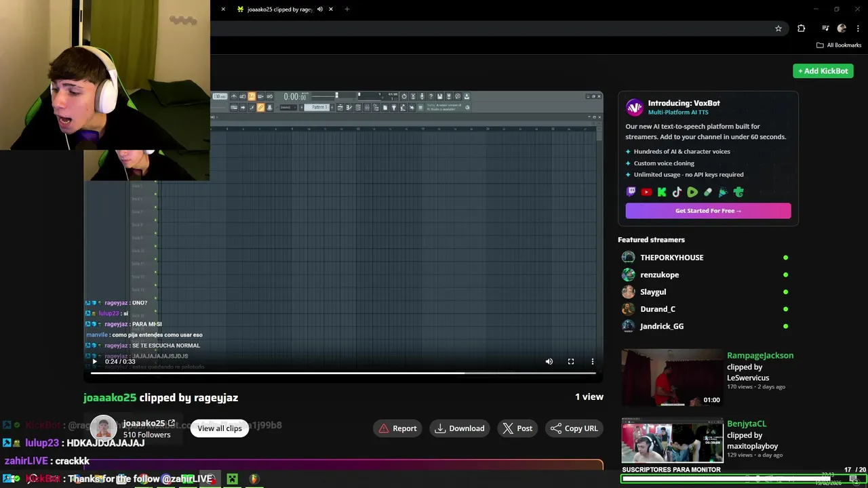Play the clip video
The height and width of the screenshot is (488, 868).
94,361
